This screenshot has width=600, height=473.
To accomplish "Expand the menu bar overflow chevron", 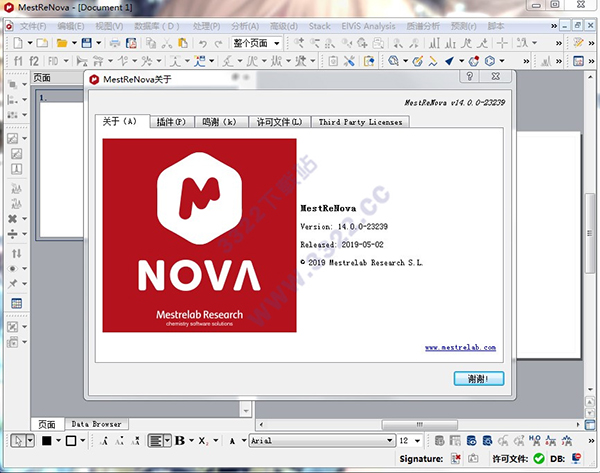I will (554, 26).
